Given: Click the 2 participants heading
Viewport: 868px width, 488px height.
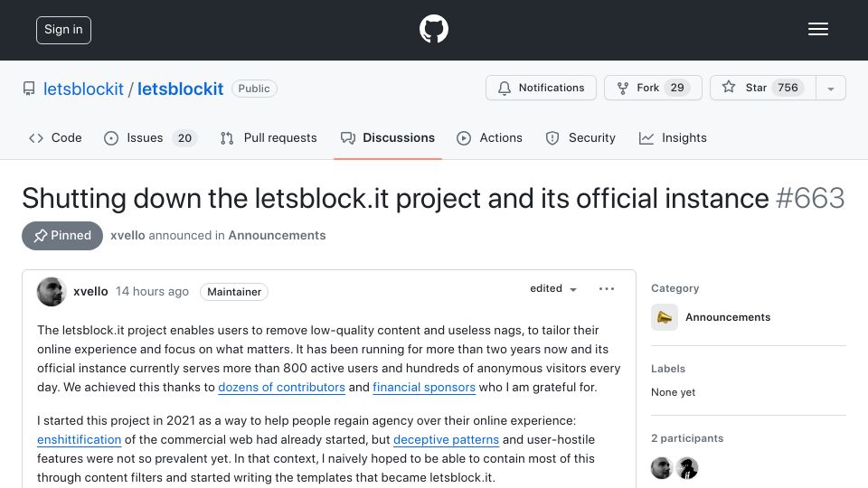Looking at the screenshot, I should [x=687, y=438].
